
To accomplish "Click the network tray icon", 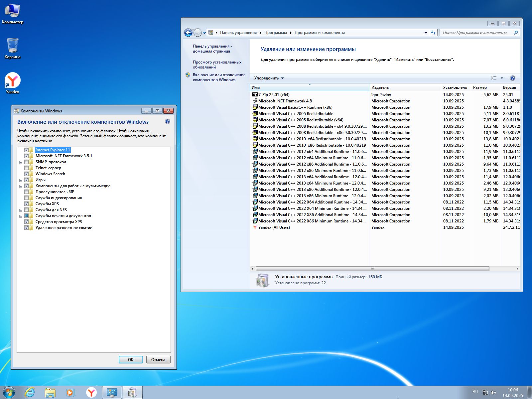I will point(485,393).
